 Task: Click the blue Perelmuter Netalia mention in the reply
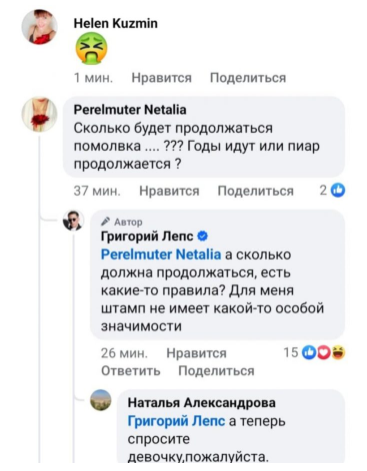(x=161, y=254)
